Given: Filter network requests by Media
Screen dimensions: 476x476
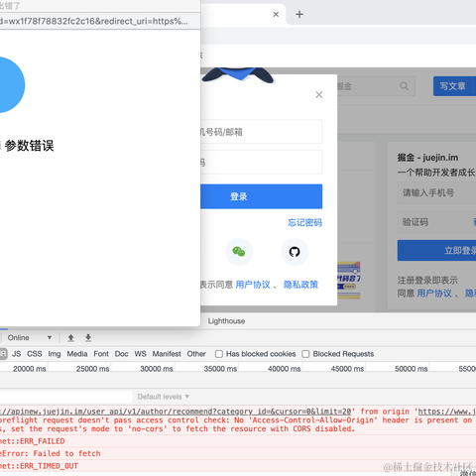Looking at the screenshot, I should [77, 354].
